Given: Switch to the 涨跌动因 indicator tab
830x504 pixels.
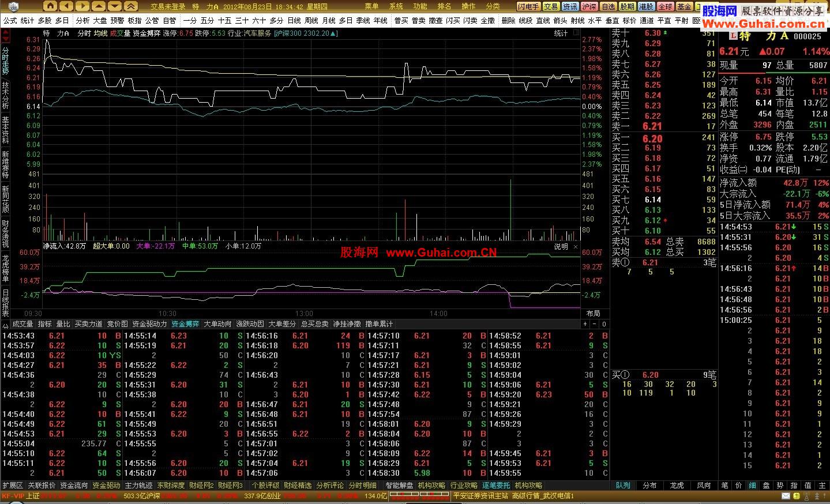Looking at the screenshot, I should tap(250, 324).
